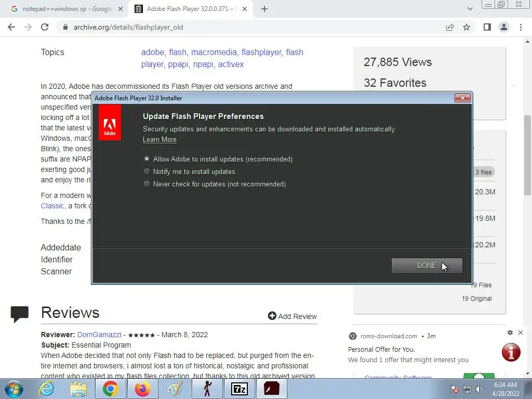The height and width of the screenshot is (399, 532).
Task: Open the volume speaker tray icon
Action: tap(480, 389)
